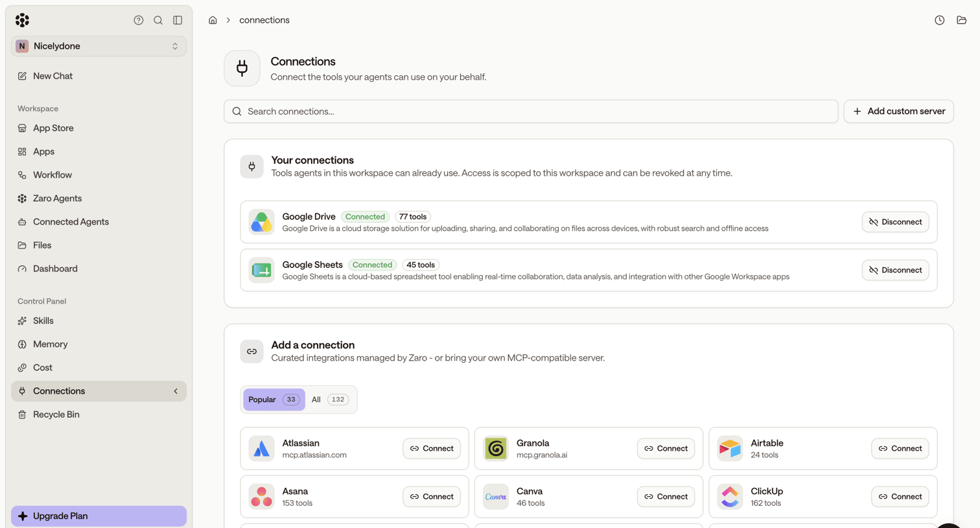Click the 24 tools text under Airtable
This screenshot has height=528, width=980.
765,455
